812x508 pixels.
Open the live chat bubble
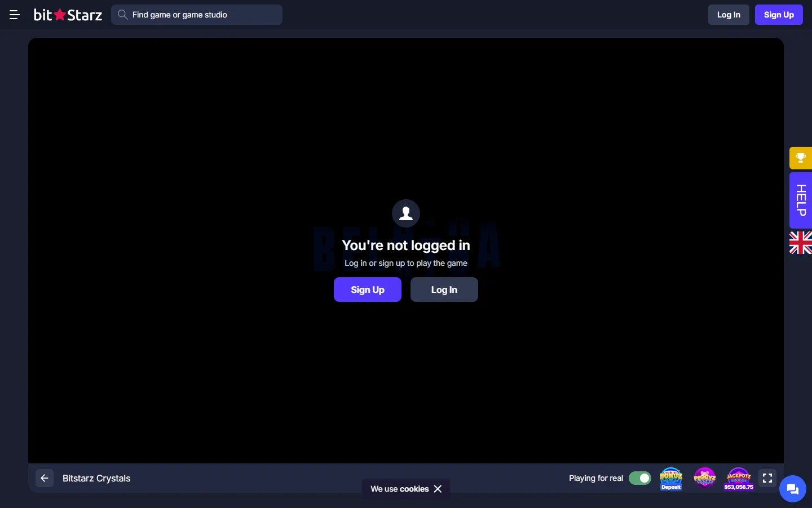coord(793,489)
